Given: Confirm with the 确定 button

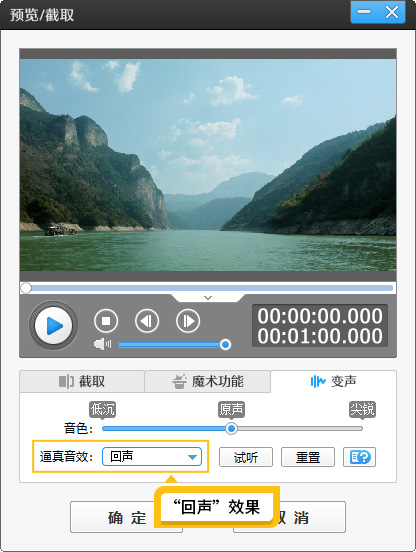Looking at the screenshot, I should pyautogui.click(x=126, y=517).
